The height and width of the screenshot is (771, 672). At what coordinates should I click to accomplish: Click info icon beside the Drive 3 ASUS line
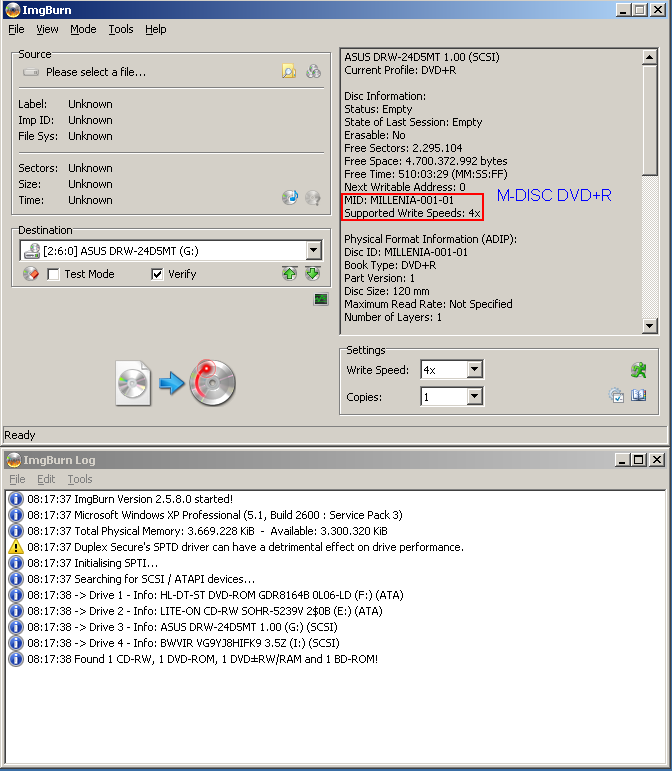tap(16, 627)
